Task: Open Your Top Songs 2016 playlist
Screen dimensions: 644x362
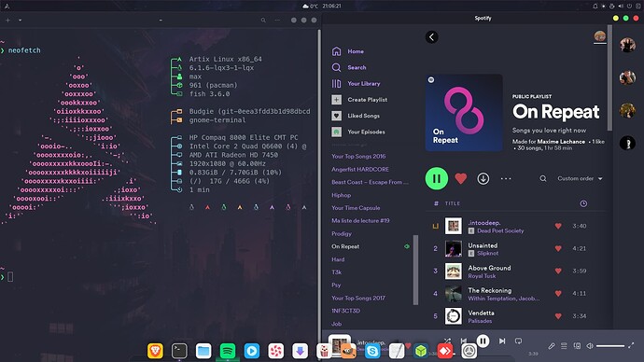Action: 358,157
